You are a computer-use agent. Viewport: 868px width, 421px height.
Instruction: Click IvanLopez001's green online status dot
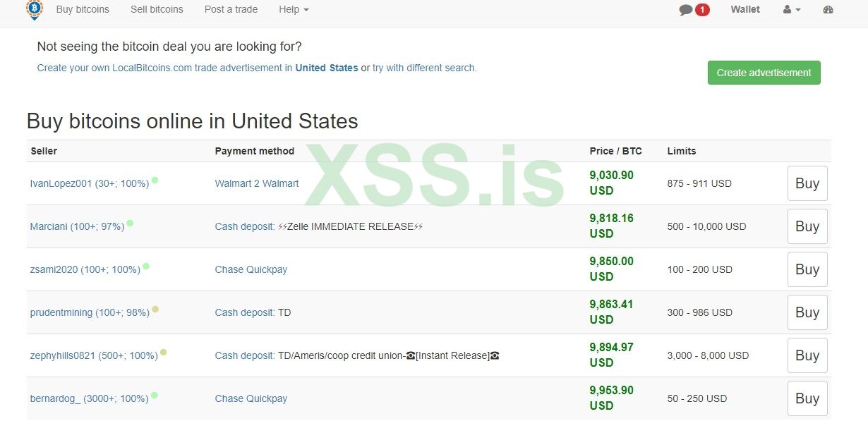155,181
